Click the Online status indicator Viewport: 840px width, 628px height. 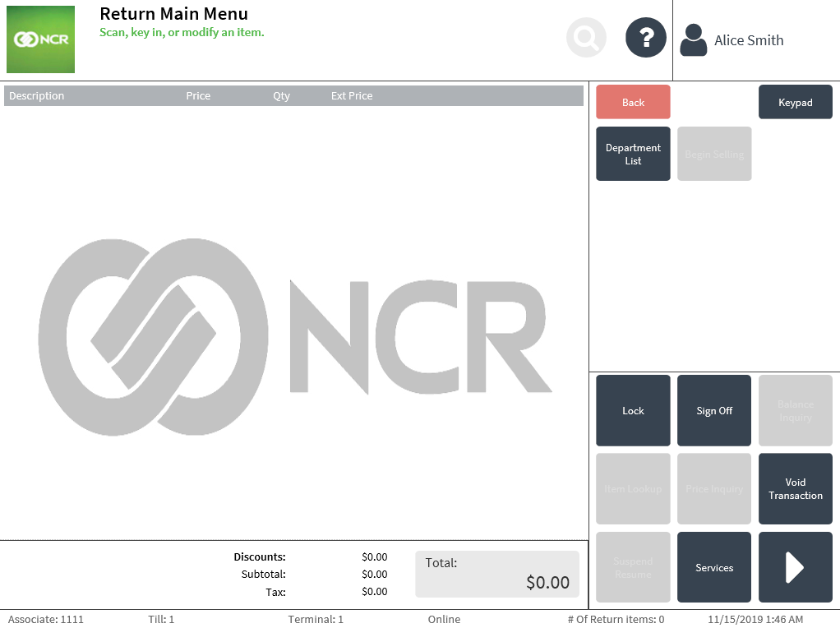pyautogui.click(x=444, y=619)
